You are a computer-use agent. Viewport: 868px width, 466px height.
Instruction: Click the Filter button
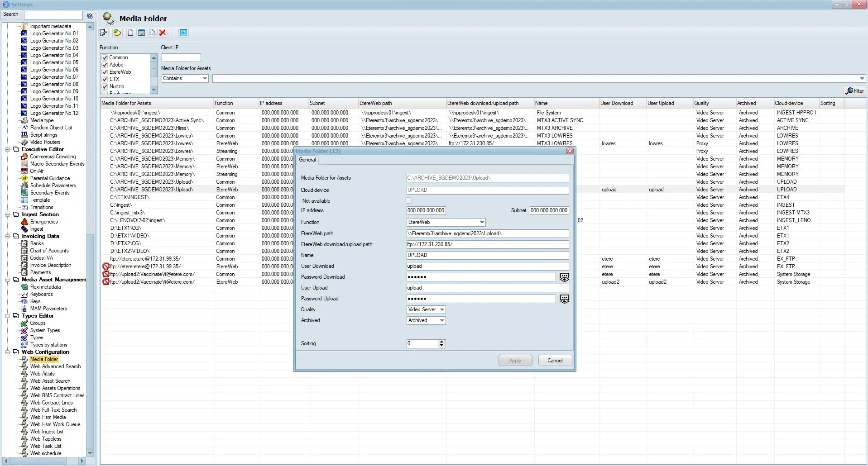tap(854, 91)
